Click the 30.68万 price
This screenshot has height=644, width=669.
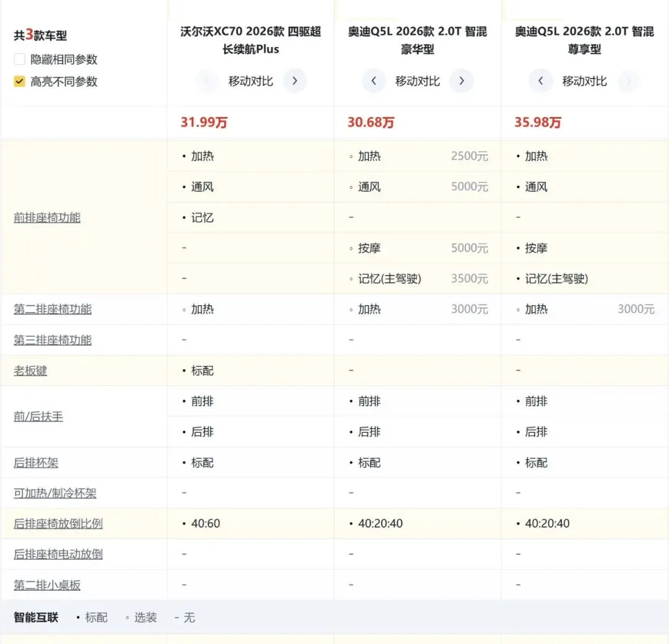pos(371,123)
